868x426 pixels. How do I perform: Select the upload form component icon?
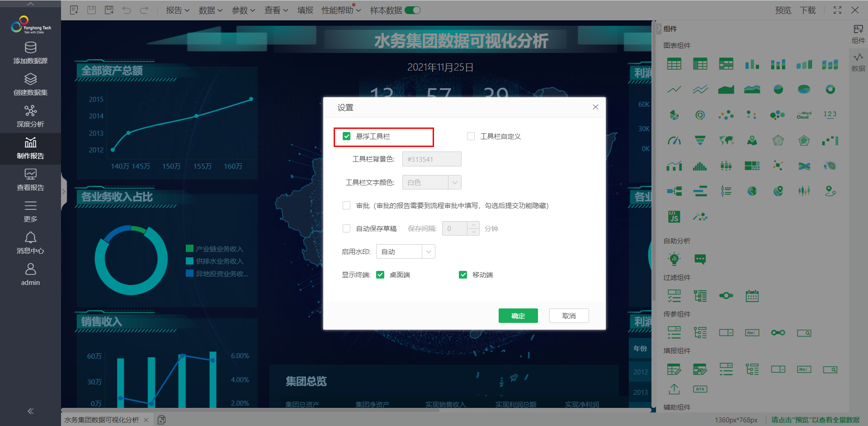pos(674,389)
